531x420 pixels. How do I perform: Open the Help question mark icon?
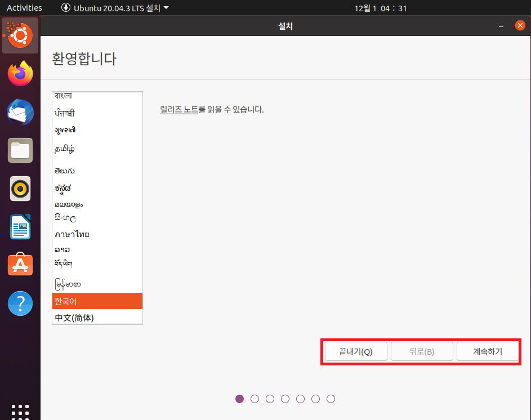tap(20, 303)
